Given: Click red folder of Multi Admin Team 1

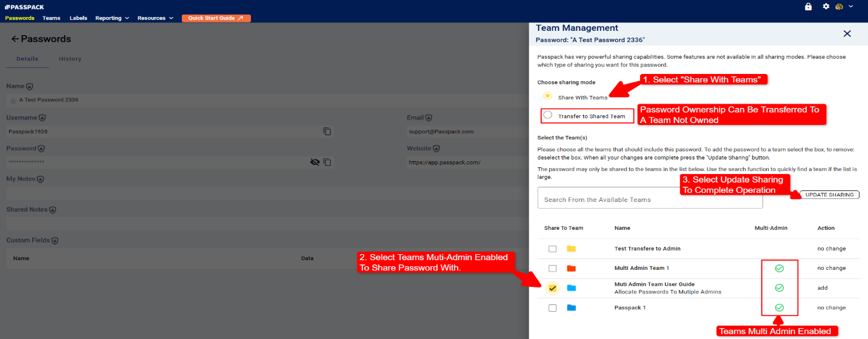Looking at the screenshot, I should coord(571,268).
